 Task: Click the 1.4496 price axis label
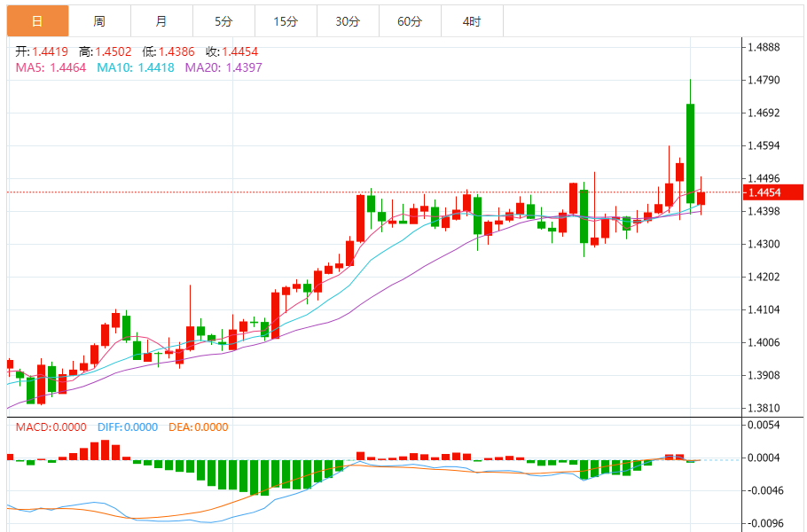pyautogui.click(x=764, y=178)
